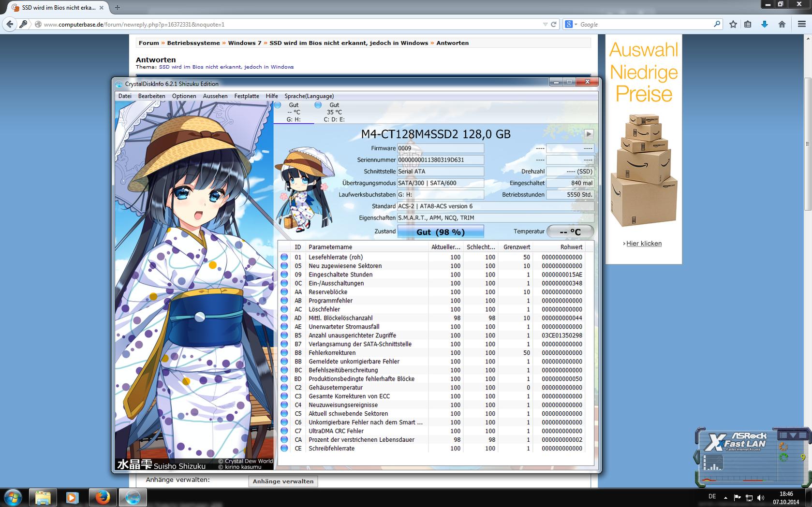Reload the page with the refresh icon
The height and width of the screenshot is (507, 812).
[x=554, y=24]
